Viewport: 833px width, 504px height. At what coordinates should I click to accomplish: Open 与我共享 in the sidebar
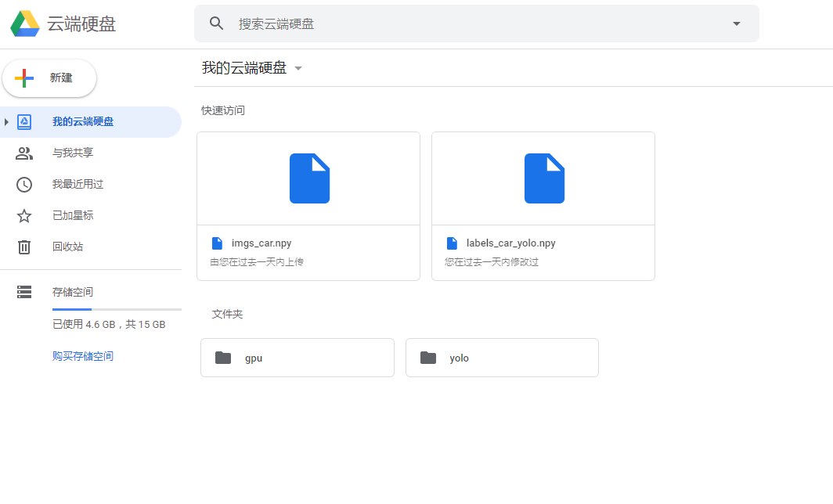91,153
